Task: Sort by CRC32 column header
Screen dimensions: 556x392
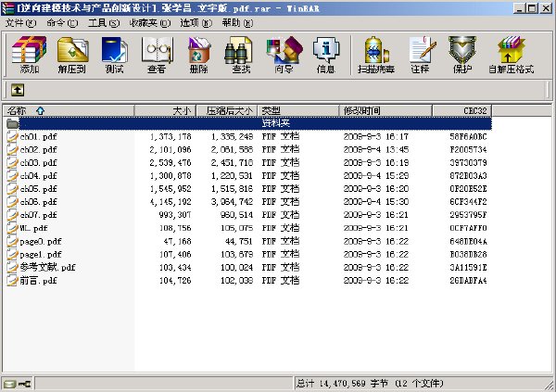Action: (x=462, y=110)
